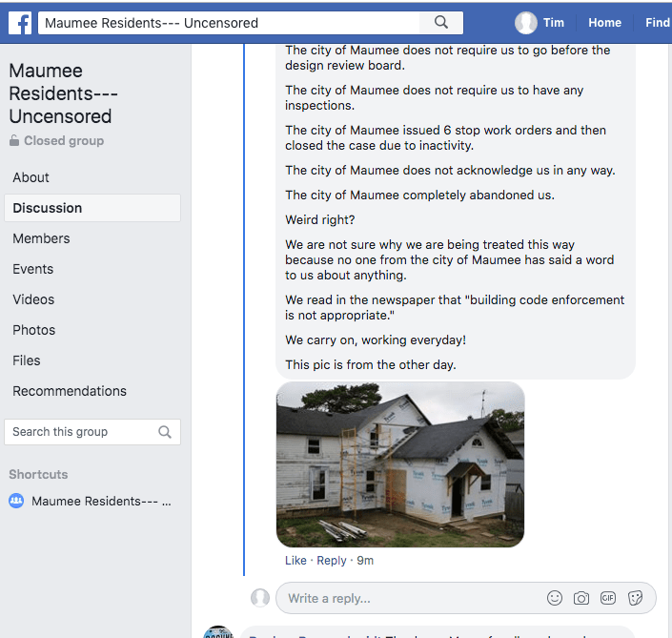Click Tim's profile avatar in top bar

(x=526, y=23)
